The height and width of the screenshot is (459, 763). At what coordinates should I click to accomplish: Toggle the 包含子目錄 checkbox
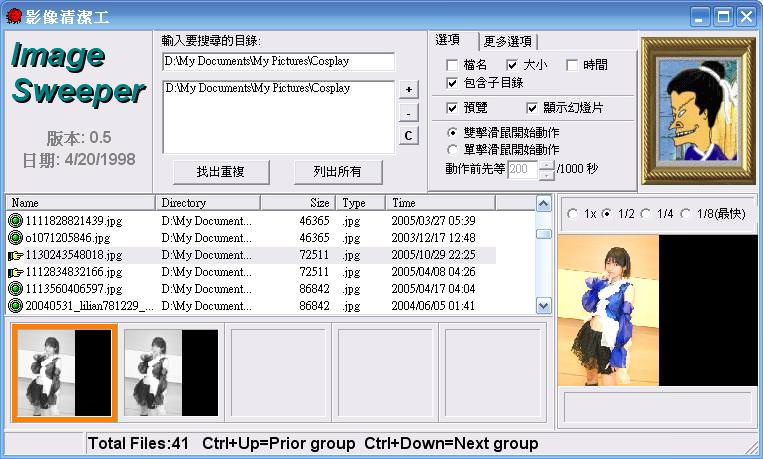(x=452, y=83)
